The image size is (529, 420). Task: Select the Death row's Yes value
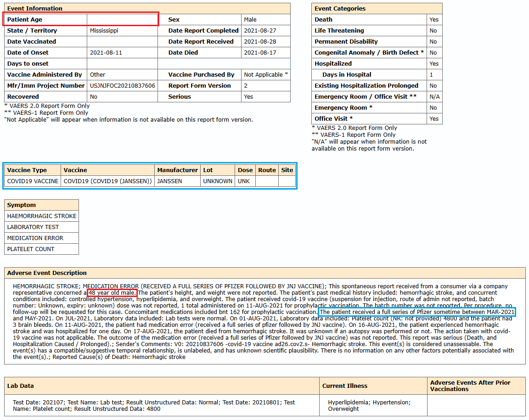(434, 19)
